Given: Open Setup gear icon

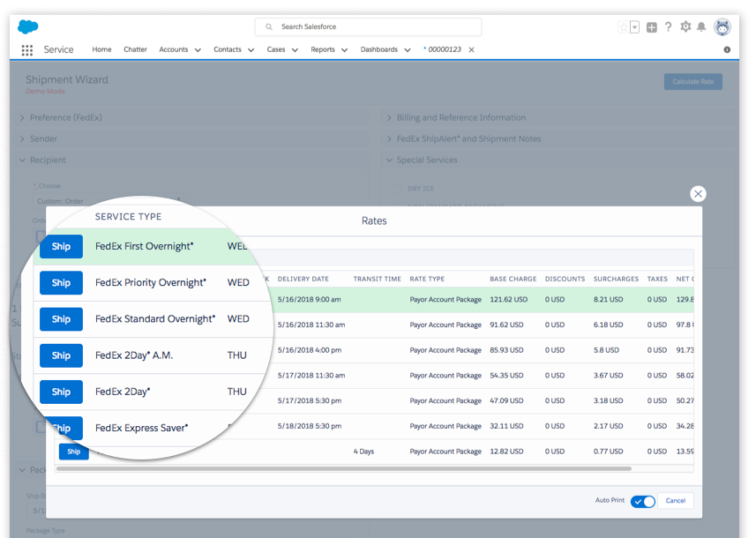Looking at the screenshot, I should (685, 27).
